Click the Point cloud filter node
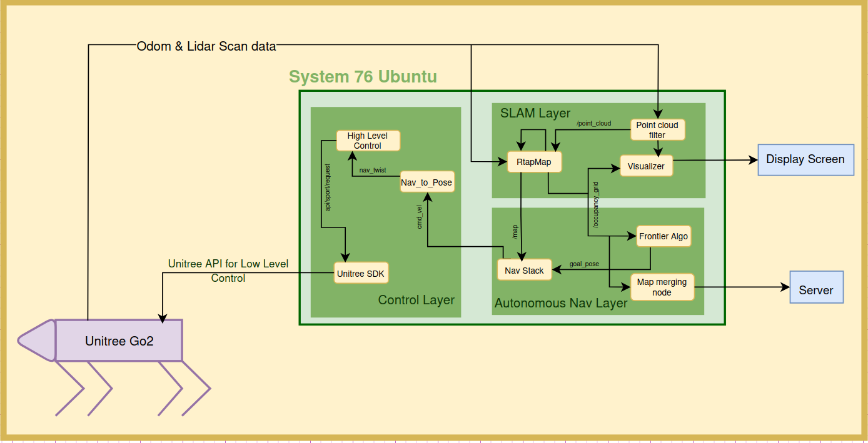This screenshot has width=868, height=443. coord(657,130)
